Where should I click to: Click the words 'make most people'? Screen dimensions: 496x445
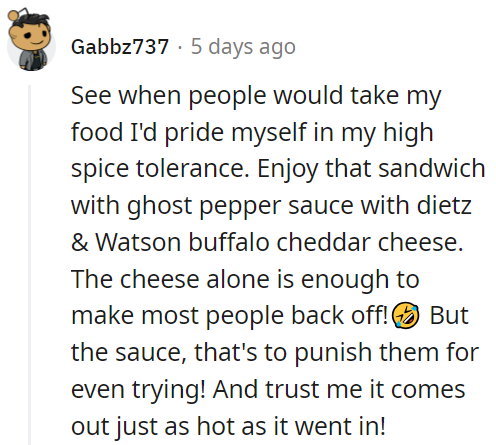click(177, 317)
